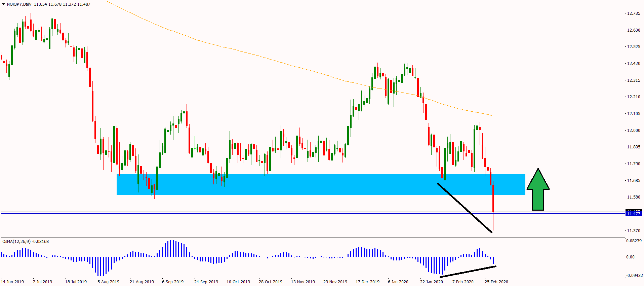Click the 28 Oct 2019 date label
Image resolution: width=644 pixels, height=286 pixels.
click(271, 282)
